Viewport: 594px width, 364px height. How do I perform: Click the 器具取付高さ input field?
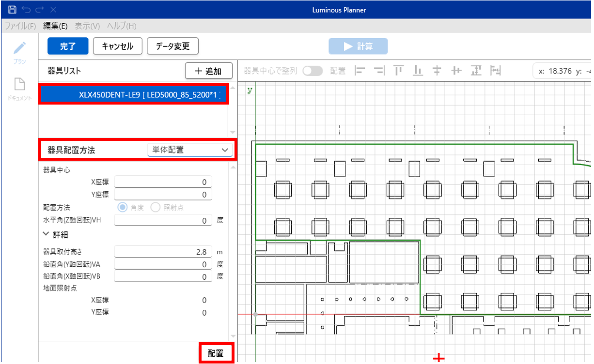click(163, 252)
